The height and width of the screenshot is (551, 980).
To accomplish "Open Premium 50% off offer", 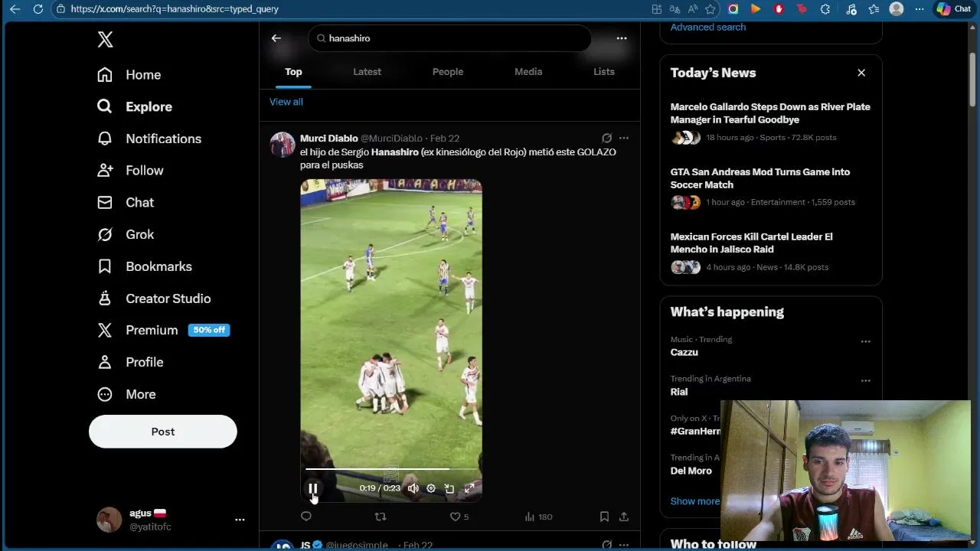I will click(x=163, y=330).
